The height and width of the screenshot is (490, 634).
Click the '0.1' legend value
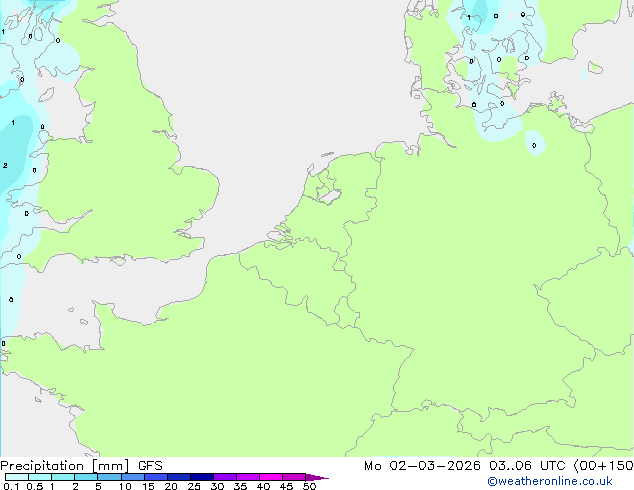pyautogui.click(x=11, y=486)
